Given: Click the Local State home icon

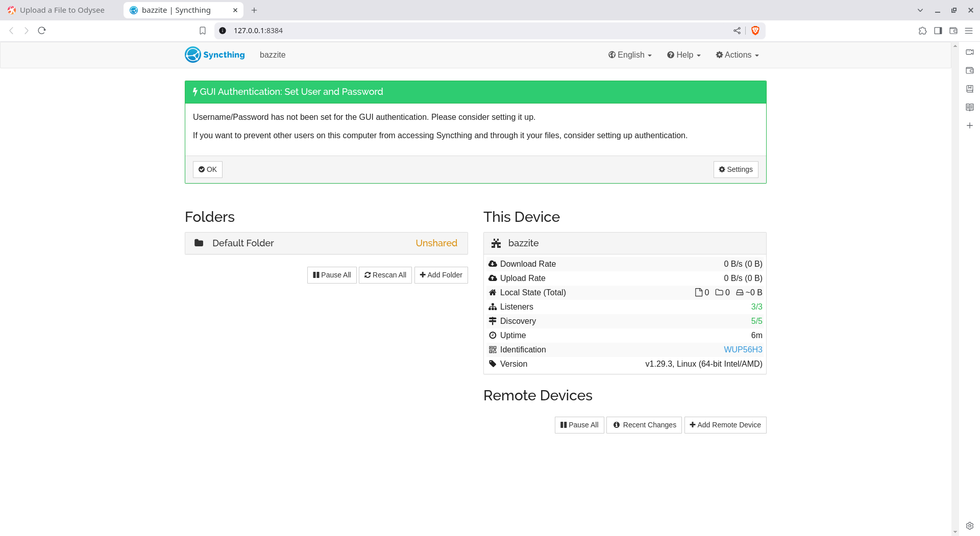Looking at the screenshot, I should [x=493, y=292].
